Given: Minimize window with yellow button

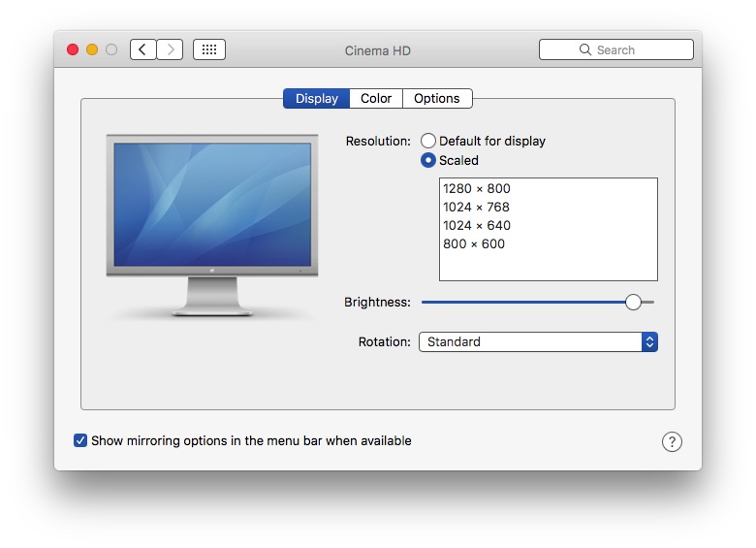Looking at the screenshot, I should [92, 49].
